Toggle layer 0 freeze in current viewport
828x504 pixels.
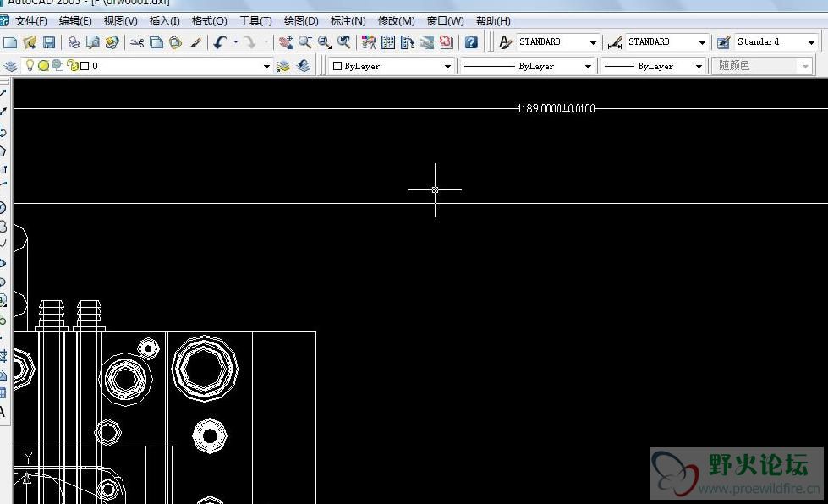coord(58,65)
